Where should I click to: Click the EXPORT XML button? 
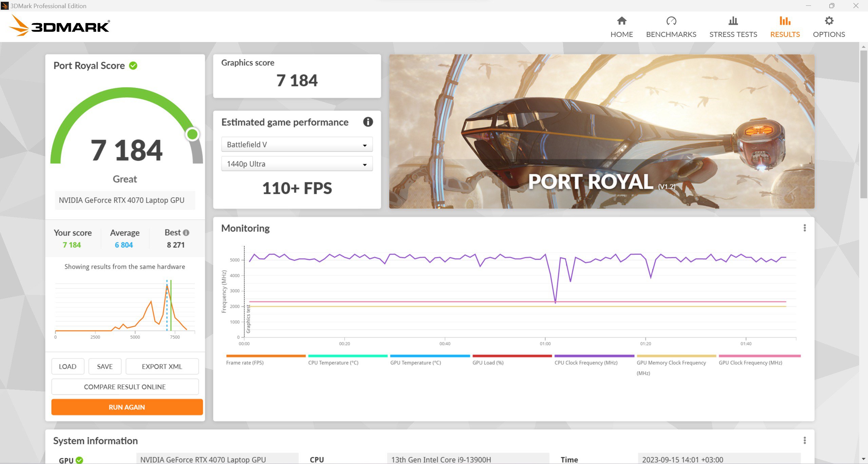[x=161, y=366]
